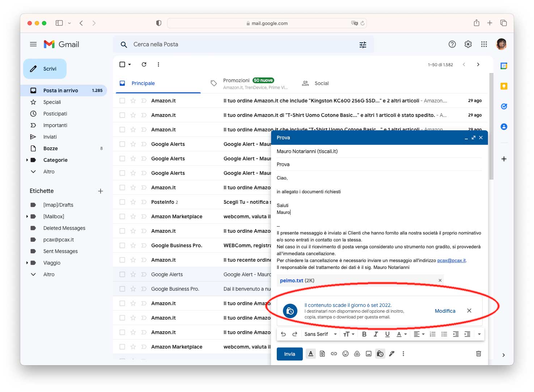Insert a signature with the pen icon

[x=392, y=354]
